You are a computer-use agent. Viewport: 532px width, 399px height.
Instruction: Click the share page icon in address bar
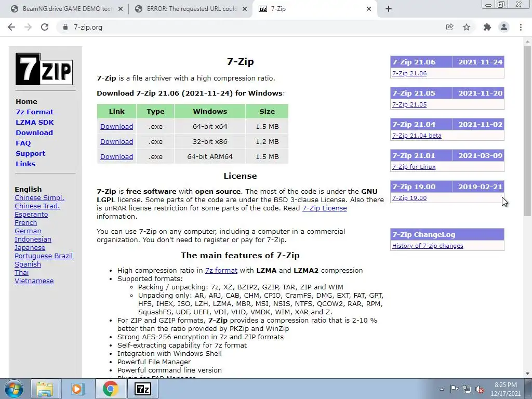tap(449, 27)
